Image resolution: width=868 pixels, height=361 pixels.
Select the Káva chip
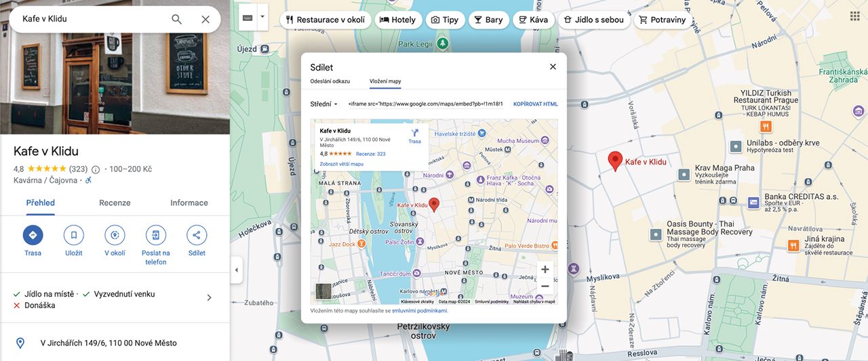[534, 20]
